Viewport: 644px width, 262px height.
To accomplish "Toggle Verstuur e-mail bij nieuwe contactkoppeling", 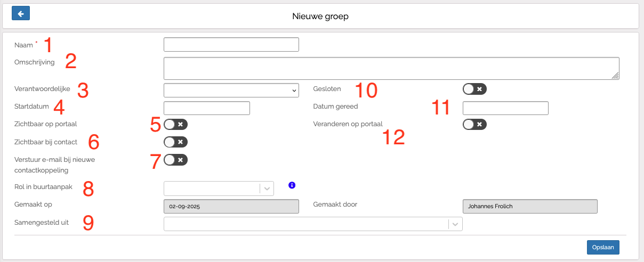I will point(175,160).
